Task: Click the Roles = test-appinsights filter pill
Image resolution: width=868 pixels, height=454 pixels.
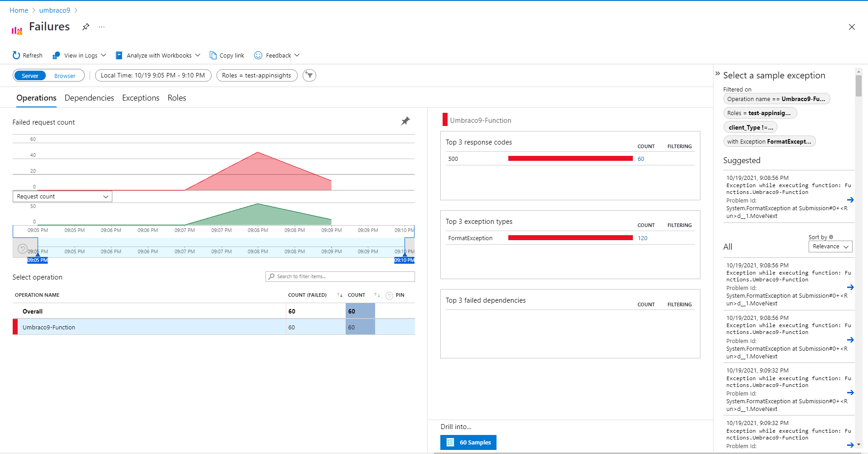Action: tap(257, 75)
